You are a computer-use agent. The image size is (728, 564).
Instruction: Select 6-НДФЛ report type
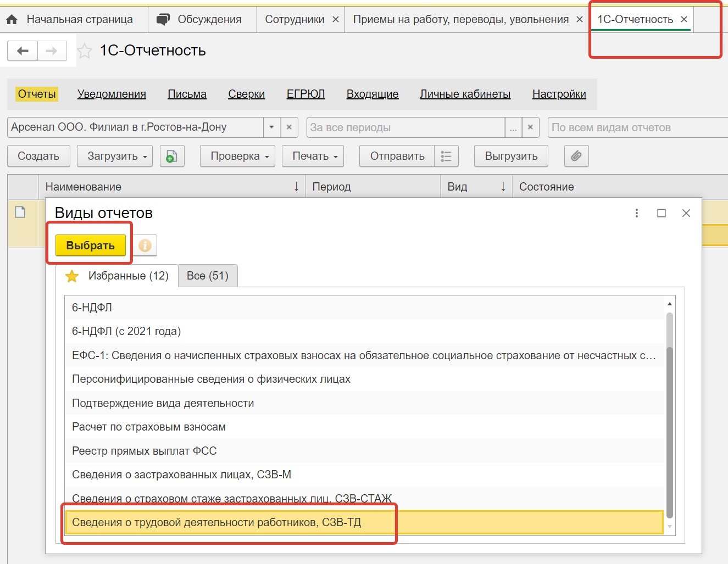click(x=364, y=308)
